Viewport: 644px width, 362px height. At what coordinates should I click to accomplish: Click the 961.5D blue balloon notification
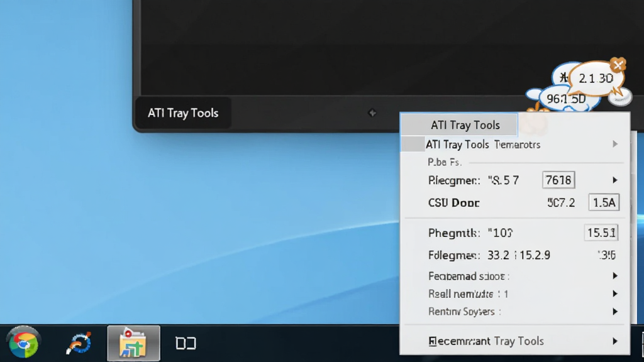(x=566, y=99)
